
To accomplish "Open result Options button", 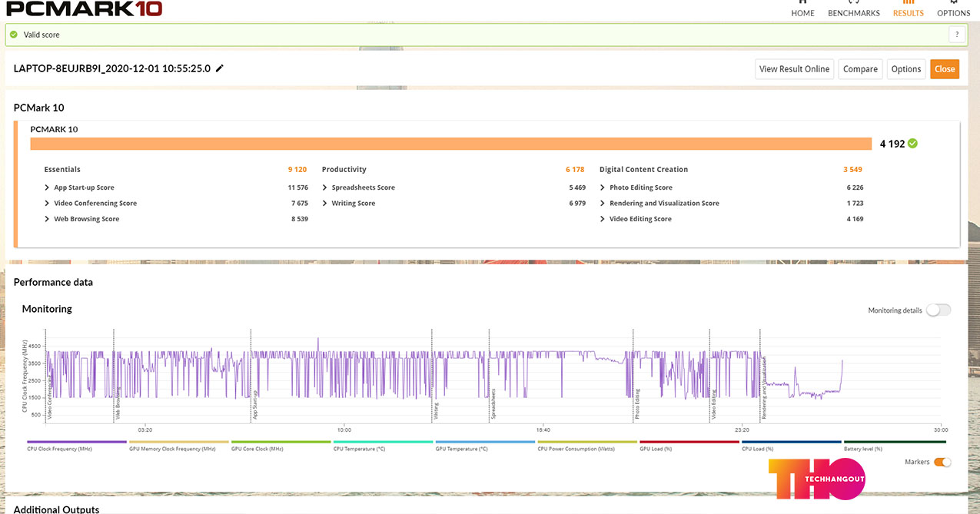I will tap(906, 69).
